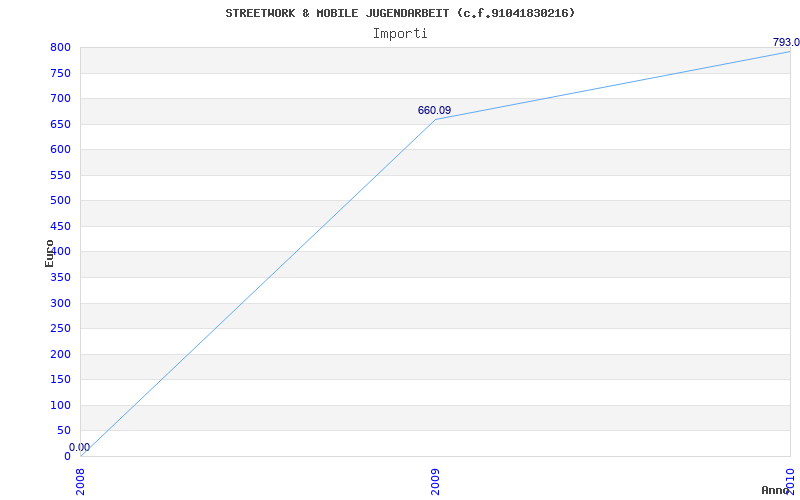Click the 500 y-axis tick label
Screen dimensions: 800x500
[60, 201]
